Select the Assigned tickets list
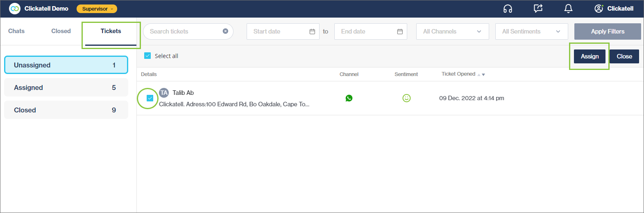 coord(66,87)
